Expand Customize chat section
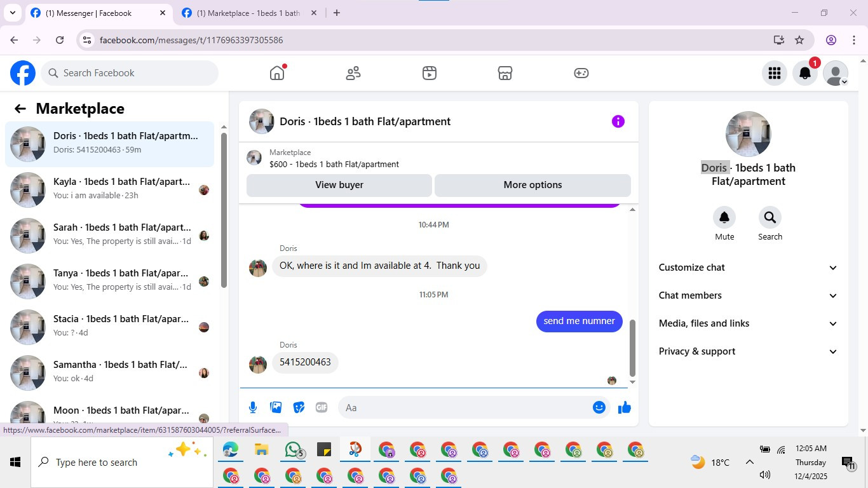The image size is (868, 488). click(x=749, y=268)
